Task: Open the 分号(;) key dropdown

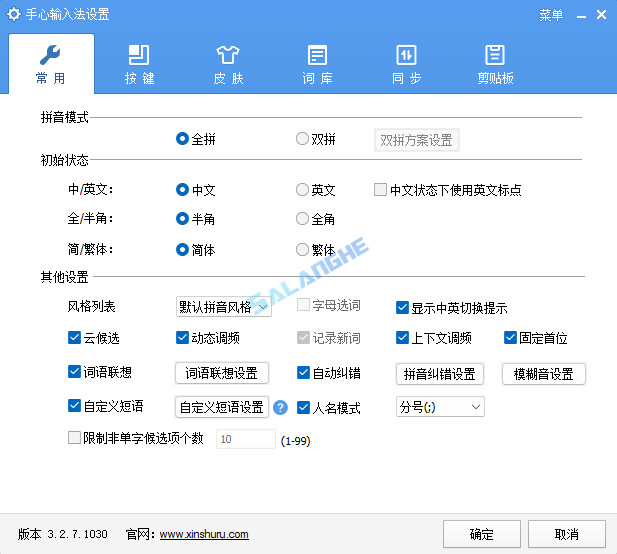Action: tap(440, 407)
